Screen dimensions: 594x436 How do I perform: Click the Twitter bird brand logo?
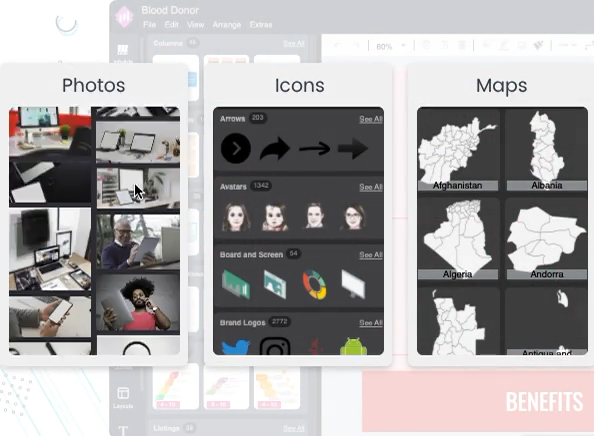(236, 347)
